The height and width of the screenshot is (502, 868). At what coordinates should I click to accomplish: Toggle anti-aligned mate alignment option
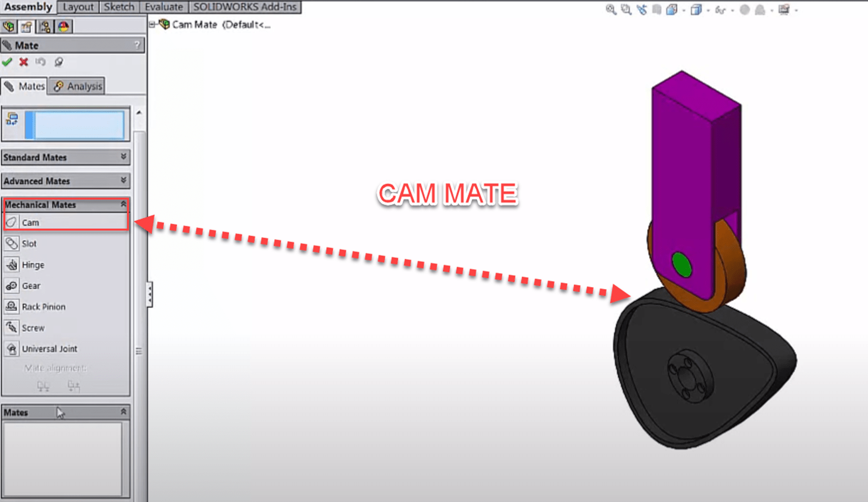coord(73,386)
